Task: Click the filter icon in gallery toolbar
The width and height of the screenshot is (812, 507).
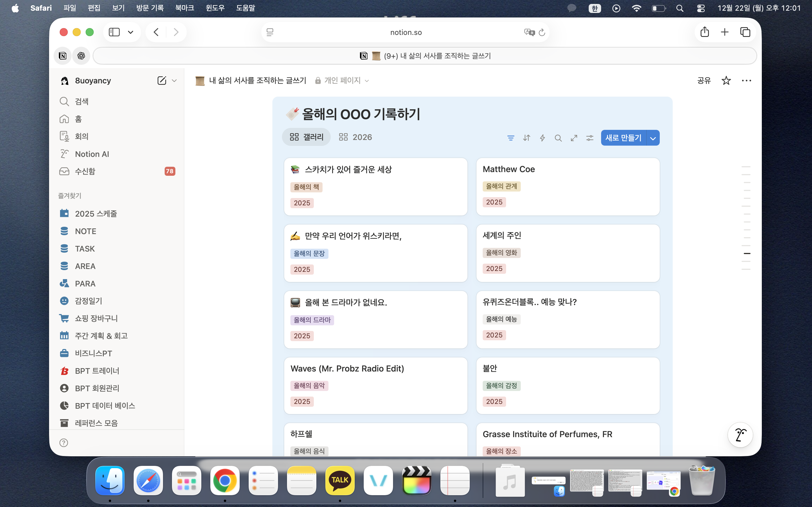Action: point(510,138)
